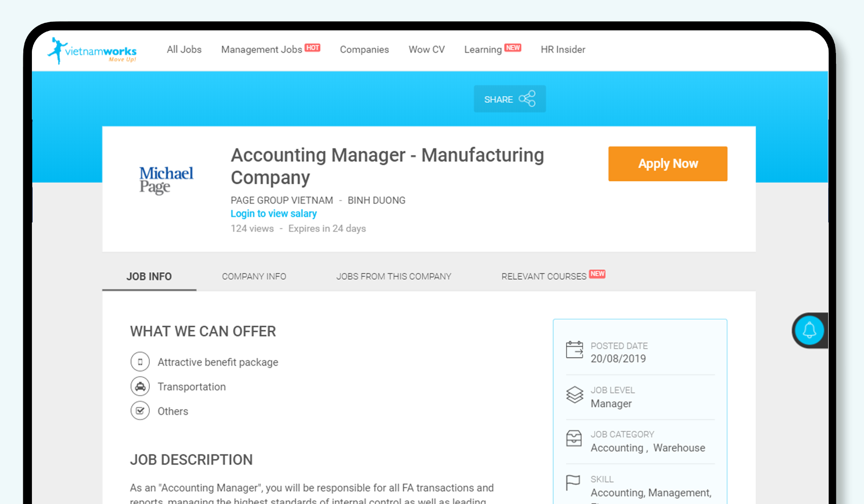The width and height of the screenshot is (864, 504).
Task: Click the Apply Now button
Action: (668, 163)
